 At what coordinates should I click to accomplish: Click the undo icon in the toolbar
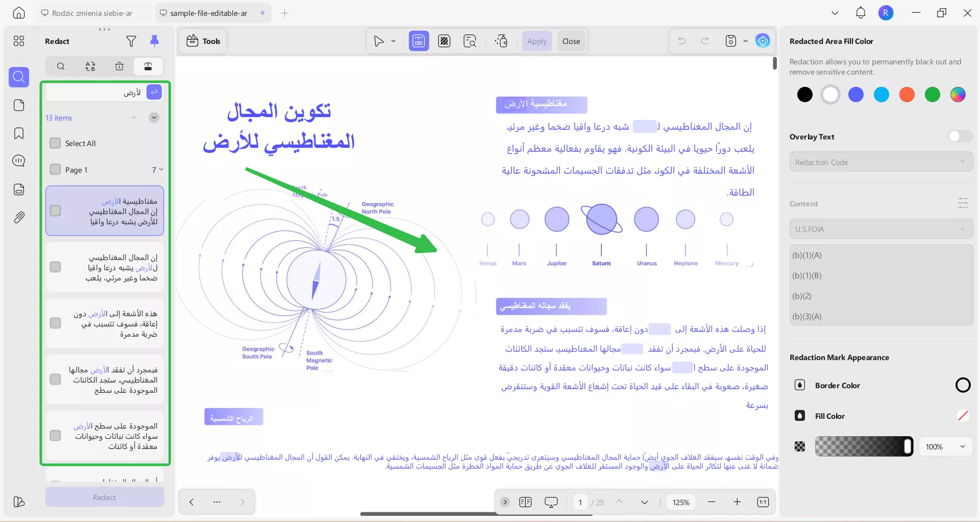(682, 40)
